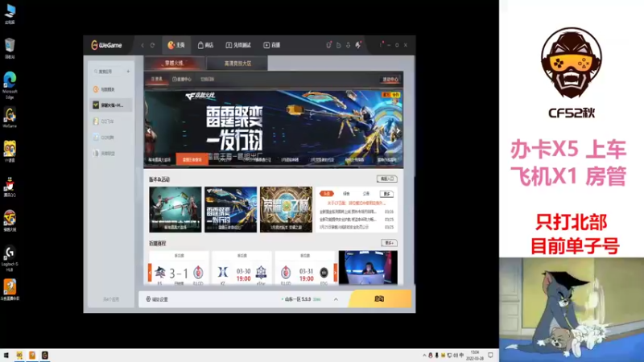Open the Recycle Bin on the desktop
The height and width of the screenshot is (362, 644).
pyautogui.click(x=10, y=48)
